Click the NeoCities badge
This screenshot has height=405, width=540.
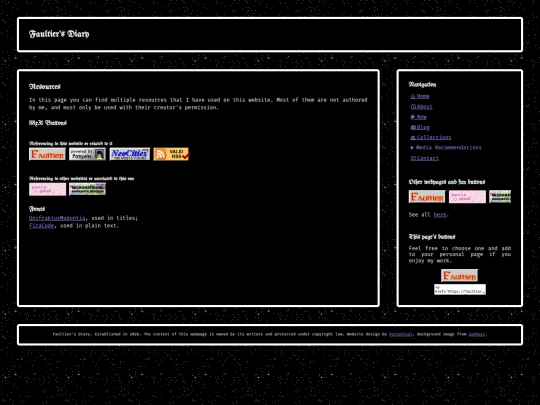130,154
